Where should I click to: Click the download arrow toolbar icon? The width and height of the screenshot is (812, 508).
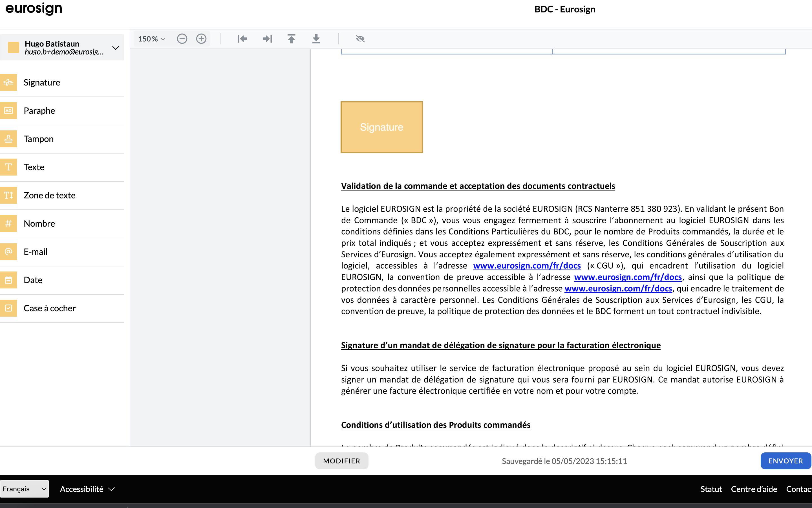coord(316,39)
